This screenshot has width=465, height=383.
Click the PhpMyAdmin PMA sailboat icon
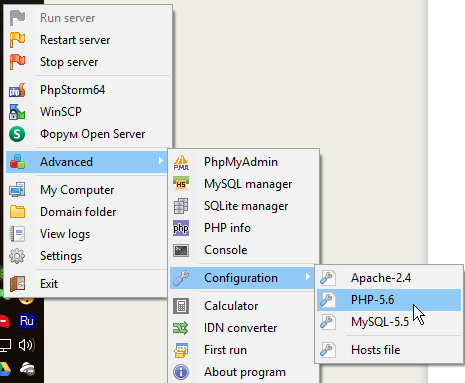(181, 162)
